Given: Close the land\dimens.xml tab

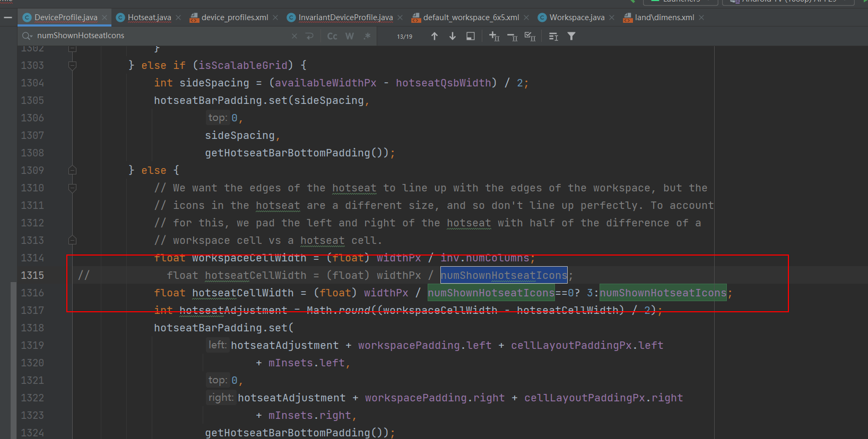Looking at the screenshot, I should tap(701, 17).
